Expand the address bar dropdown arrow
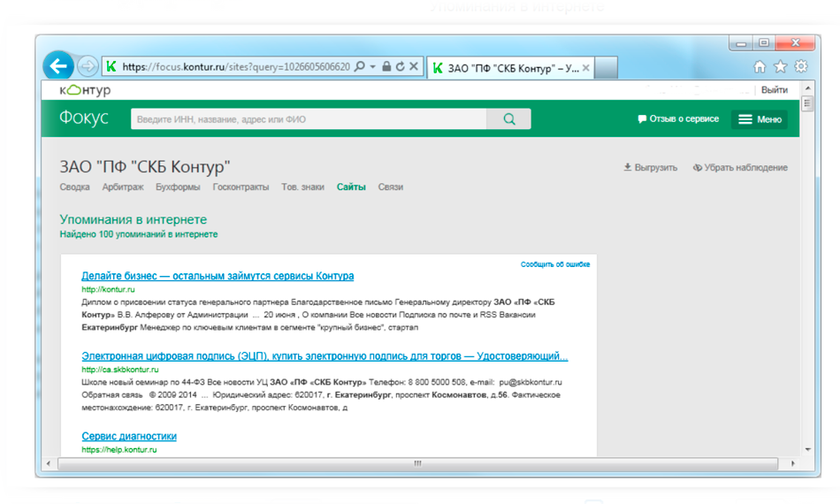This screenshot has height=504, width=840. 373,66
